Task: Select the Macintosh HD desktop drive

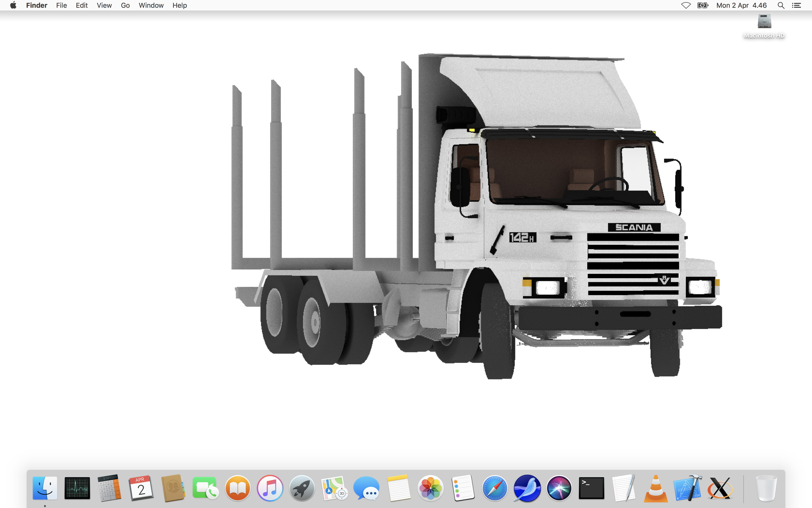Action: click(764, 26)
